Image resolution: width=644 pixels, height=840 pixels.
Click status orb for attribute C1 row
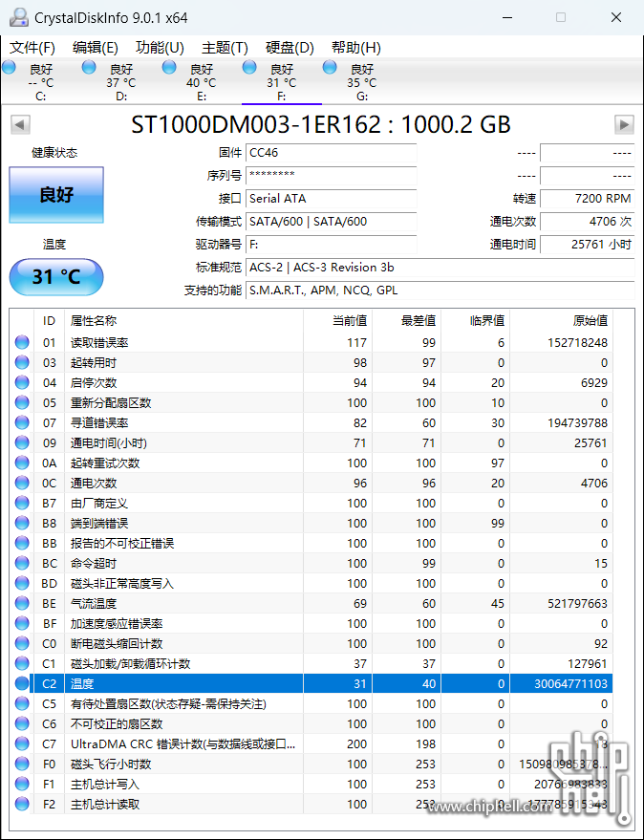[22, 664]
